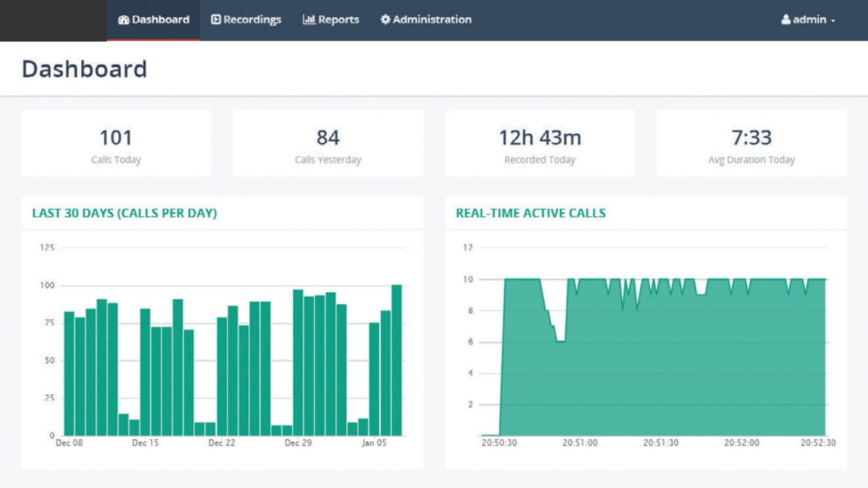Open the Reports tab

[331, 20]
